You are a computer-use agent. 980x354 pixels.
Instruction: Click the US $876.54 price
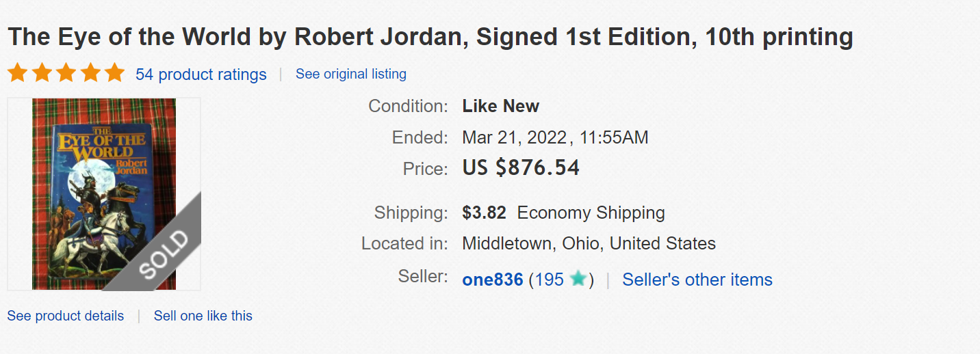[x=521, y=168]
